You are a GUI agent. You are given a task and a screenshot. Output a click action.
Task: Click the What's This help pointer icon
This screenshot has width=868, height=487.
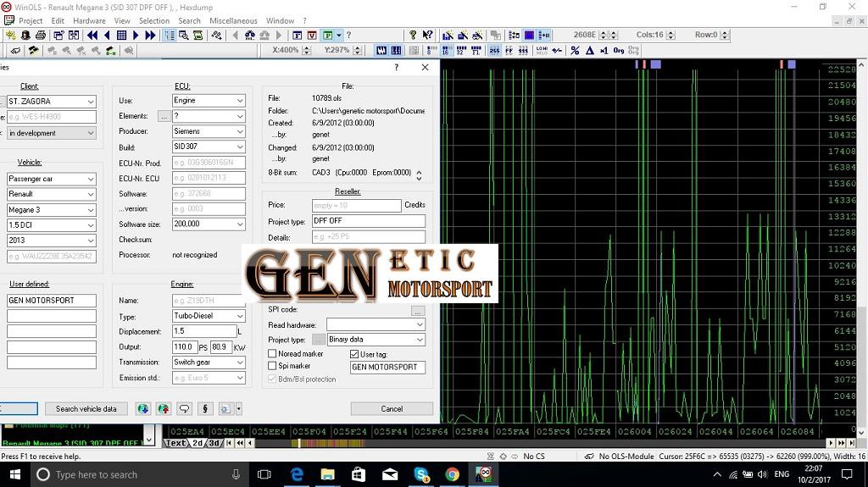427,36
